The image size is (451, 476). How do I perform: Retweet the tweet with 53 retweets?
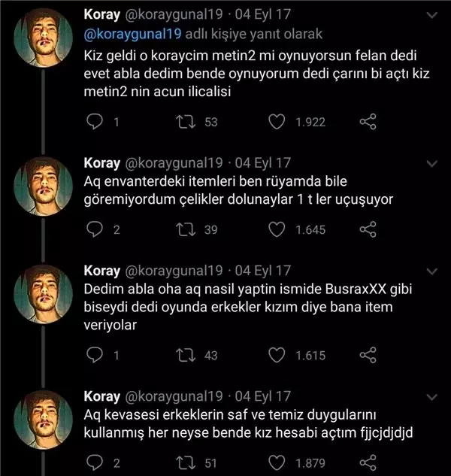tap(186, 122)
